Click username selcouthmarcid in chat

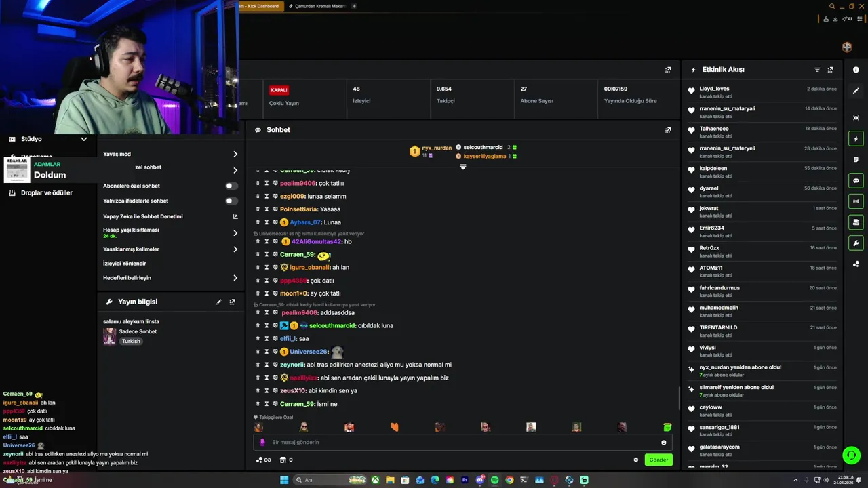pyautogui.click(x=332, y=326)
